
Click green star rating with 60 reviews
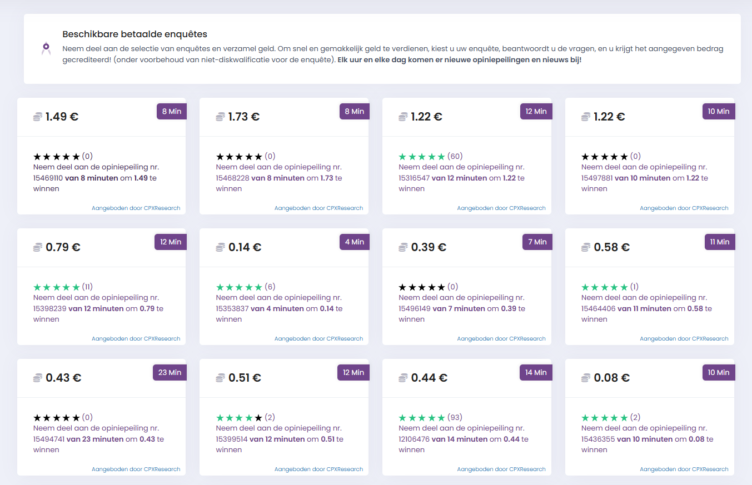click(x=421, y=156)
